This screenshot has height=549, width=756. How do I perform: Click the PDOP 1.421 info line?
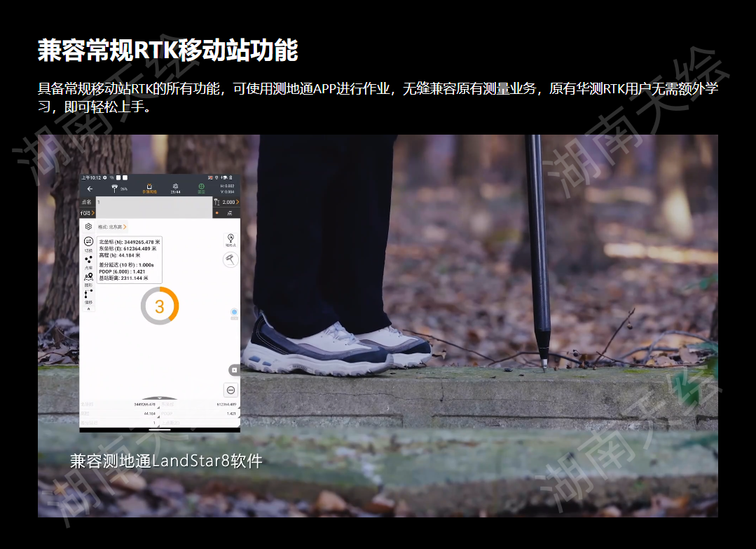pos(122,271)
